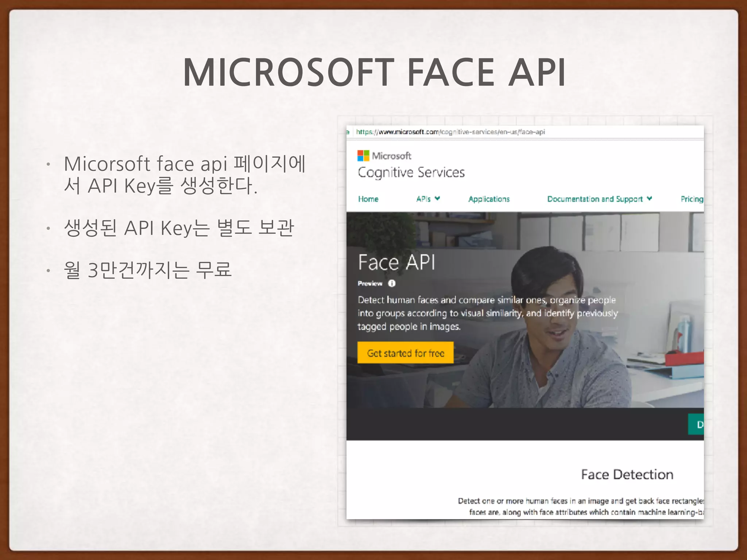Open the Pricing menu item
Screen dimensions: 747x560
[x=692, y=199]
